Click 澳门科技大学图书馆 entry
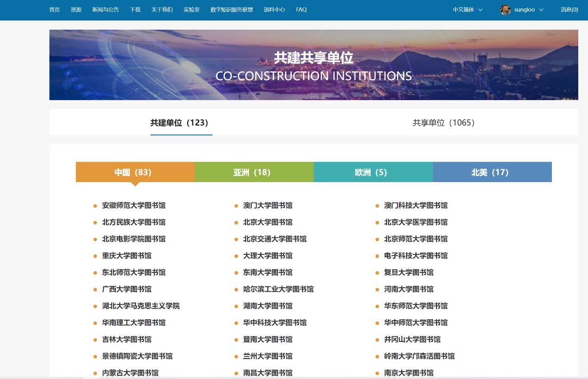 pos(416,205)
